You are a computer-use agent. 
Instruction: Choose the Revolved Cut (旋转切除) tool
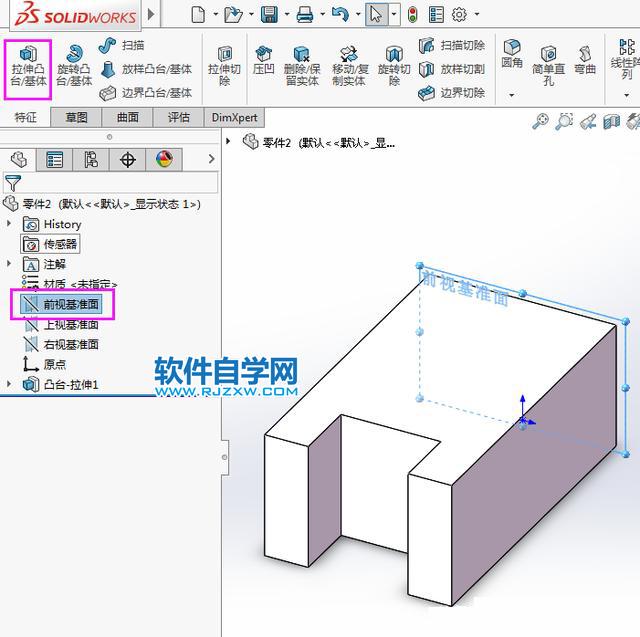394,66
